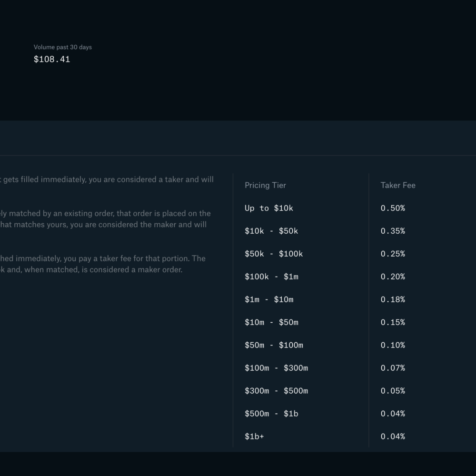
Task: Click the "$10k - $50k" tier row
Action: [x=271, y=231]
